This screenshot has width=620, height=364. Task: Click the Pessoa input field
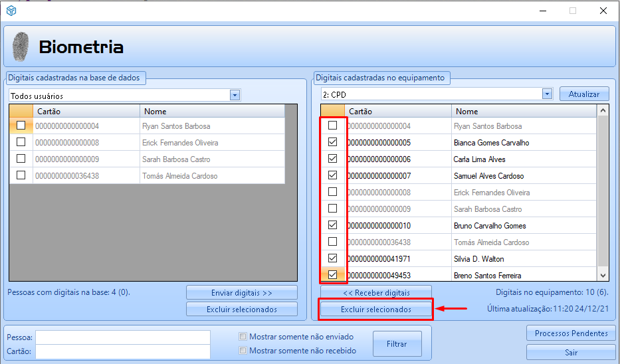[123, 337]
